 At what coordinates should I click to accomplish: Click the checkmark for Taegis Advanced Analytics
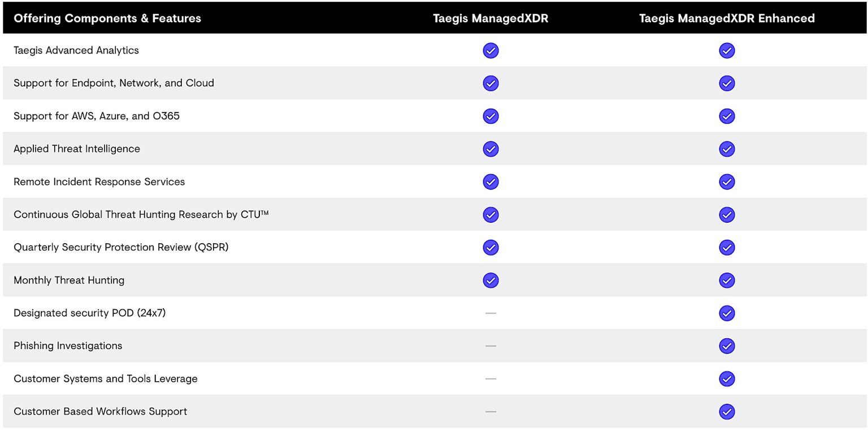pyautogui.click(x=491, y=50)
